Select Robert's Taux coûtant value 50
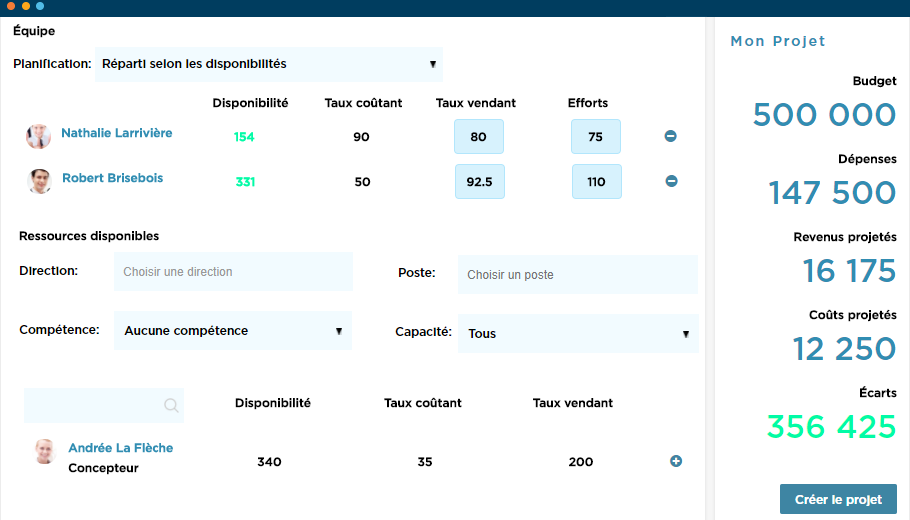The image size is (910, 520). click(362, 182)
